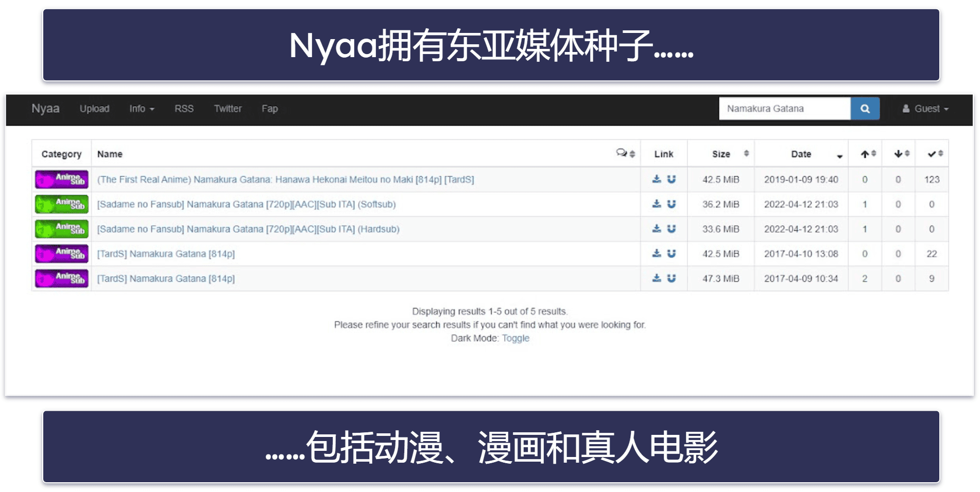Open Sadame no Fansub Hardsub torrent

pos(248,229)
